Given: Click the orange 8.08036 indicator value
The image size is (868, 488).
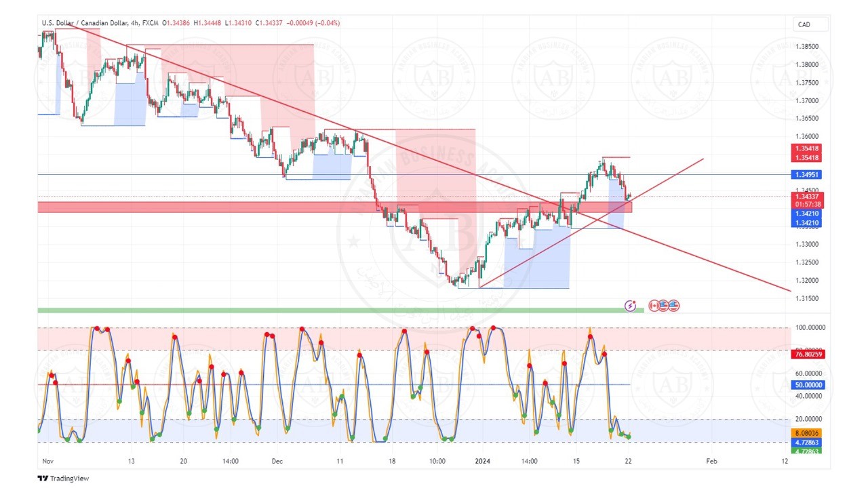Looking at the screenshot, I should (x=808, y=432).
